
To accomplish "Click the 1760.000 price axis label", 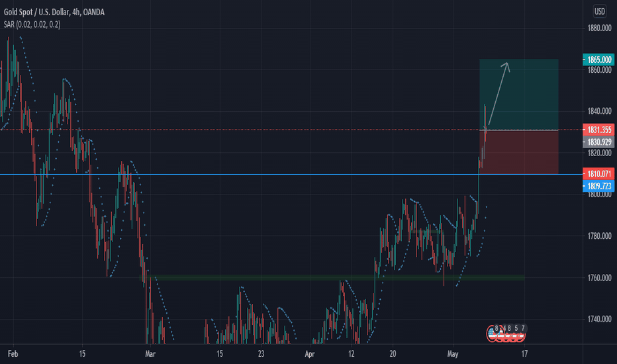I will [x=599, y=278].
